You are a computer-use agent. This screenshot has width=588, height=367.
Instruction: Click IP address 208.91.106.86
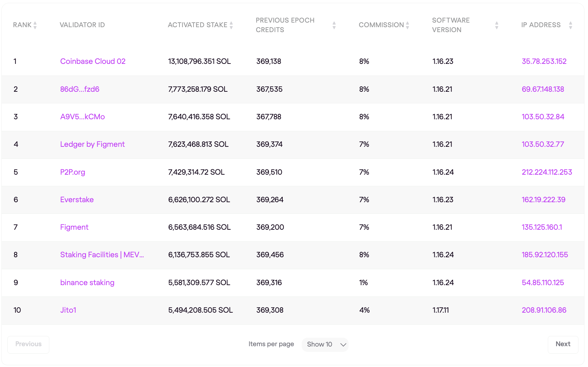[544, 310]
